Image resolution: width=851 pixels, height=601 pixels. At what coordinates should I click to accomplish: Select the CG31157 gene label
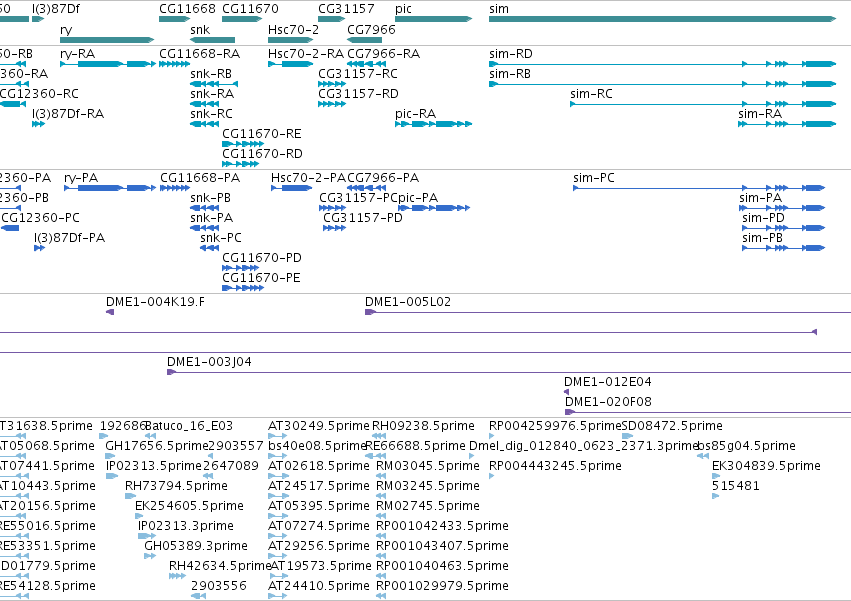346,9
